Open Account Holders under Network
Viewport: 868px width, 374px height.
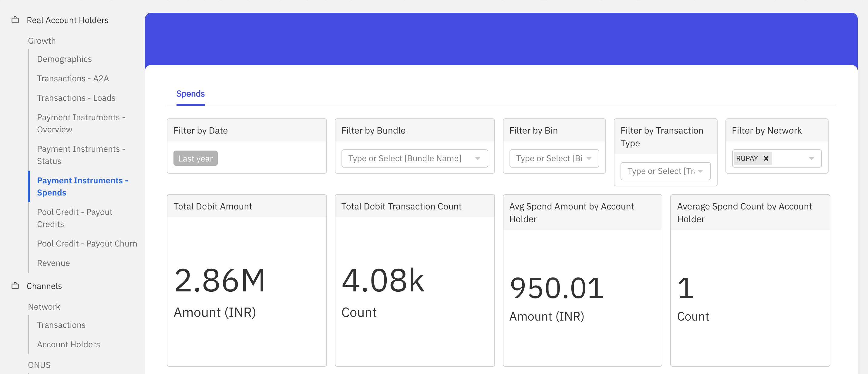click(x=69, y=345)
